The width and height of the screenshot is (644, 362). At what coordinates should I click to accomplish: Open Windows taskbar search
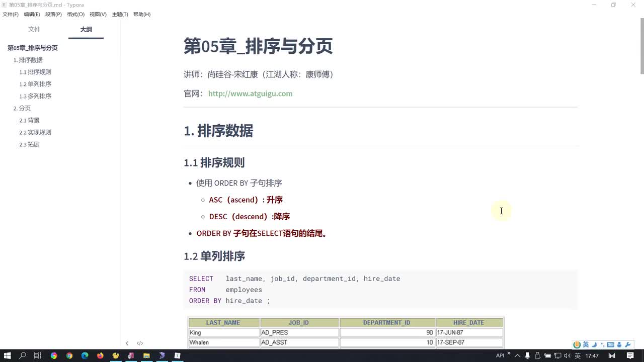click(x=23, y=355)
